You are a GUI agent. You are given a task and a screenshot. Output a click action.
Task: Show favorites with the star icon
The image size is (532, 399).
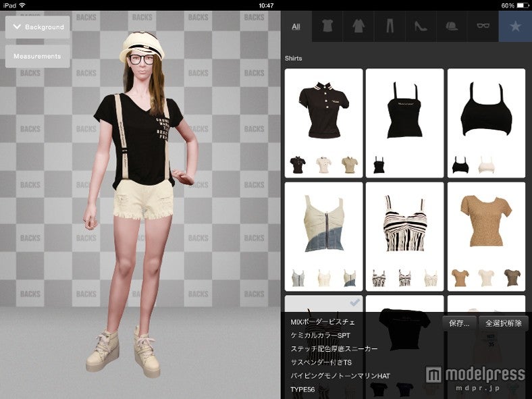[x=515, y=26]
